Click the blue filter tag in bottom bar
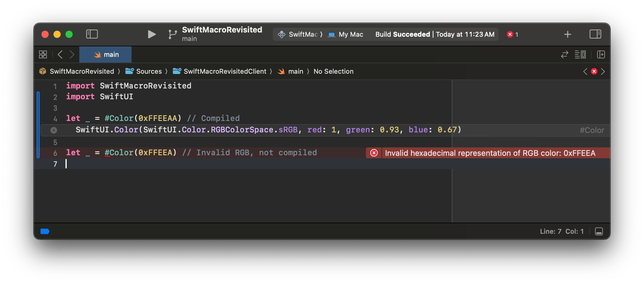The width and height of the screenshot is (644, 284). click(45, 231)
